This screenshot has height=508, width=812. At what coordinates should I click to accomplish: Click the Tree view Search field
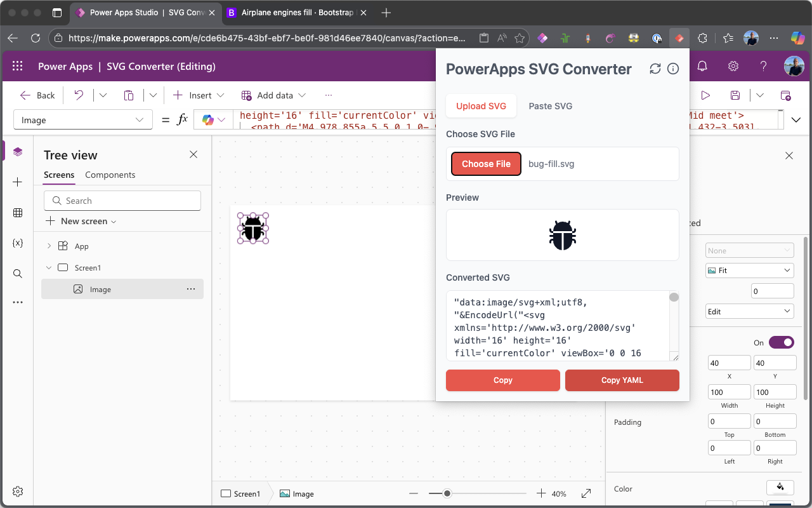click(x=122, y=201)
